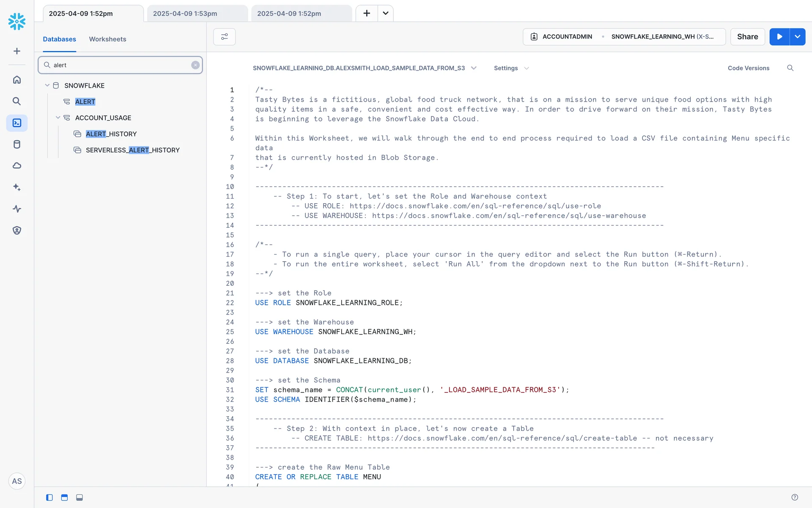Click the worksheet filter settings icon

tap(224, 37)
